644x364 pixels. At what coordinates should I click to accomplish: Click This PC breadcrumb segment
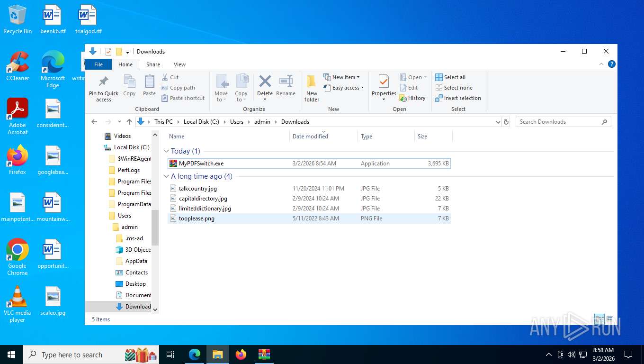click(163, 122)
